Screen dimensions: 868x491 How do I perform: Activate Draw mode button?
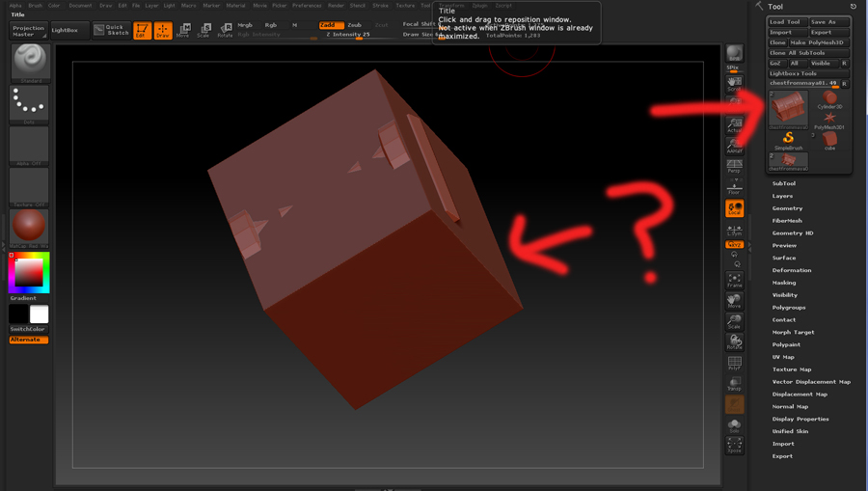click(x=163, y=31)
